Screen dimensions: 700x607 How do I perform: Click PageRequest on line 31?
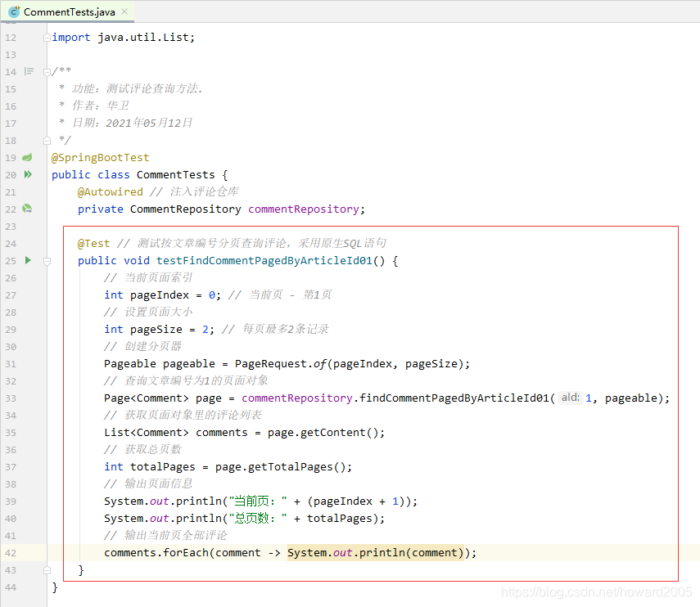click(271, 364)
